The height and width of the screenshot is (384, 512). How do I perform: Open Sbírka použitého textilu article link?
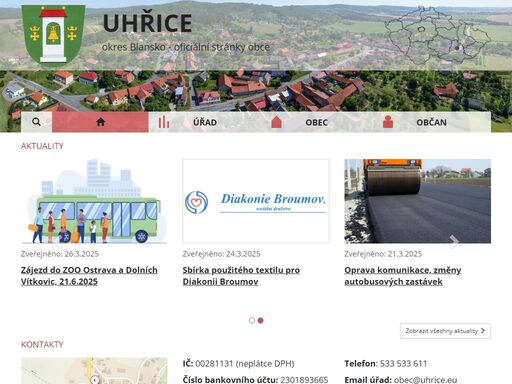point(241,276)
